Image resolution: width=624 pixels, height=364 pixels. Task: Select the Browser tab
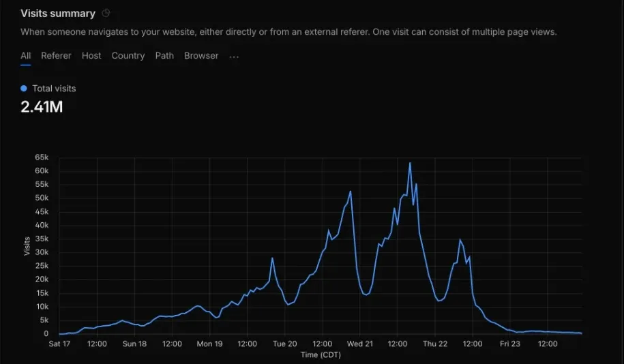point(201,56)
